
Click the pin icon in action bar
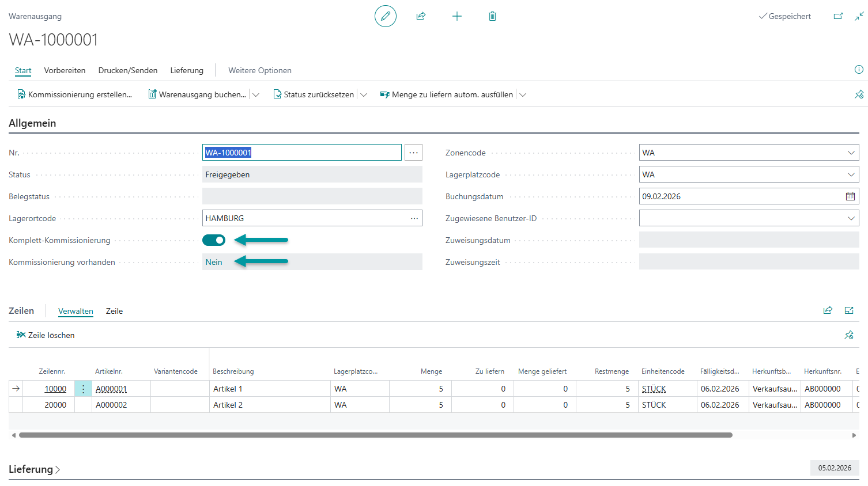(x=859, y=94)
